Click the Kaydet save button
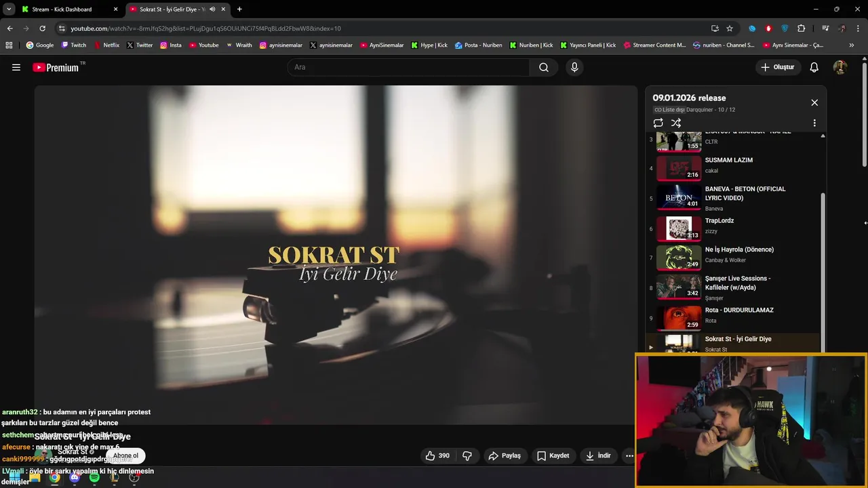Image resolution: width=868 pixels, height=488 pixels. pyautogui.click(x=553, y=455)
